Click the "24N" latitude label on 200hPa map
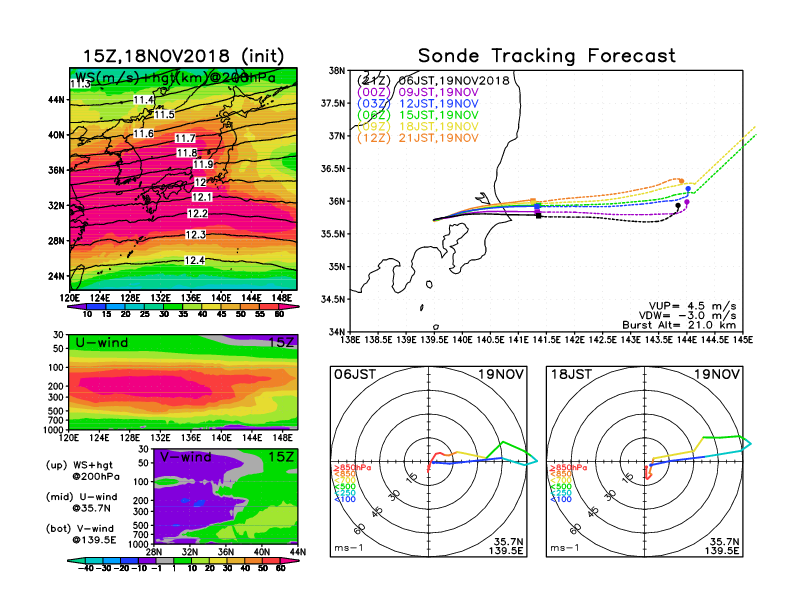Screen dimensions: 792x612 coord(56,276)
